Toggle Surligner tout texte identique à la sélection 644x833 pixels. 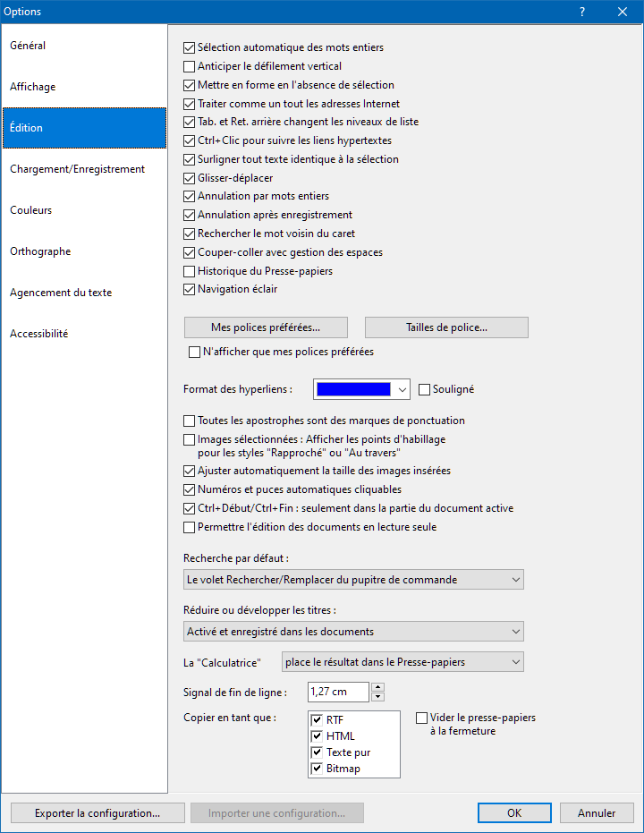189,159
